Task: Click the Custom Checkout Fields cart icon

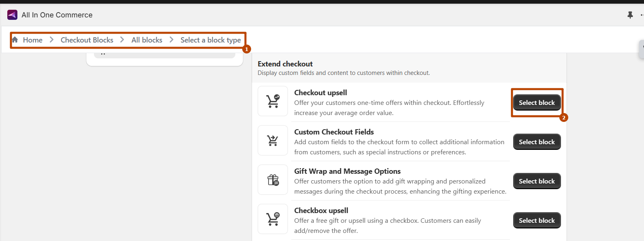Action: pos(273,140)
